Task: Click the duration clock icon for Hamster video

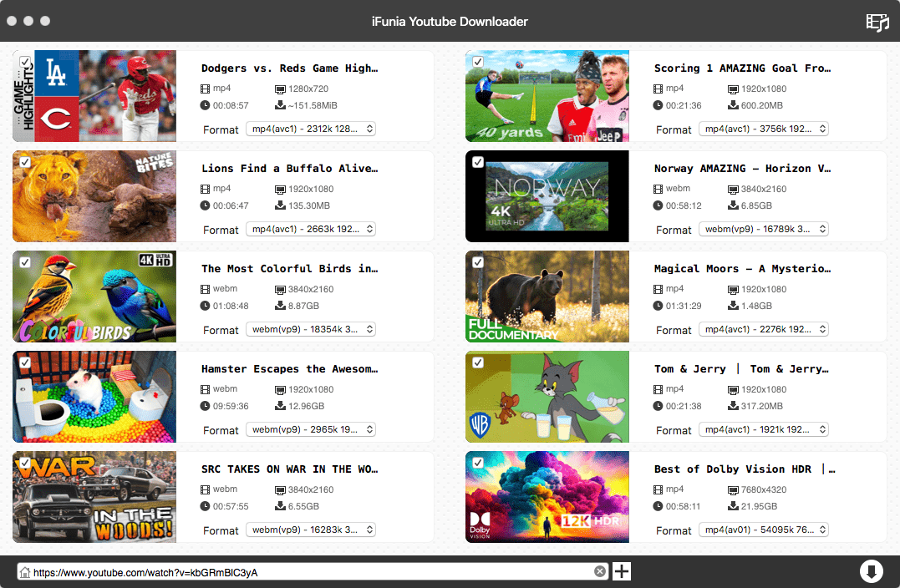Action: [x=206, y=406]
